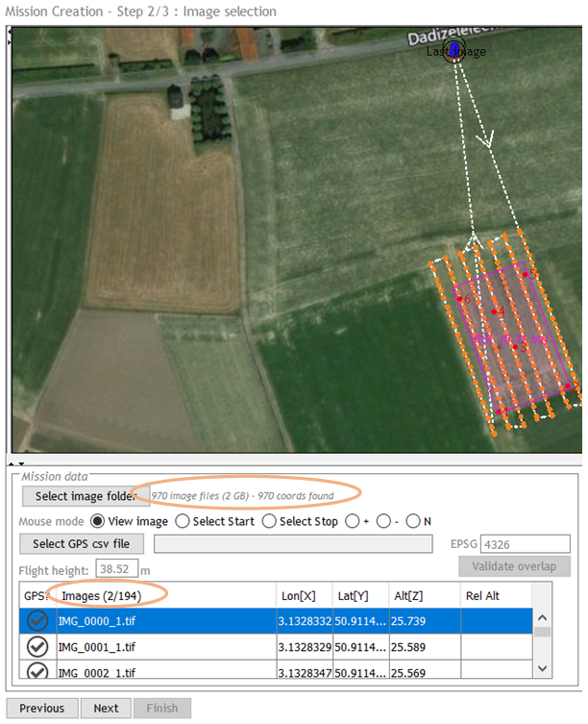The image size is (588, 724).
Task: Choose the Select Stop mouse mode
Action: (x=269, y=521)
